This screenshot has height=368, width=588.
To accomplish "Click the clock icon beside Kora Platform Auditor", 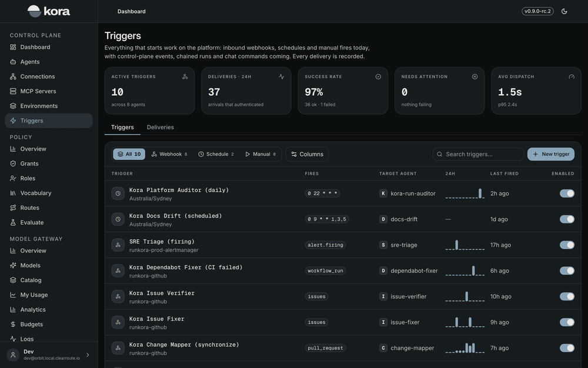I will tap(118, 193).
